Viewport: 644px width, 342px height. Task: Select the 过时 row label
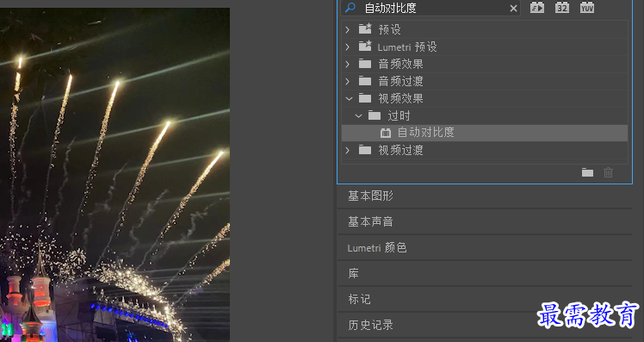point(399,116)
